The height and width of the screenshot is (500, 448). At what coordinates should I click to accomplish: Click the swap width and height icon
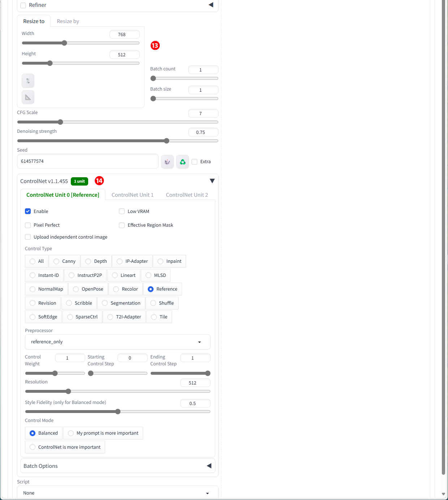[x=28, y=81]
